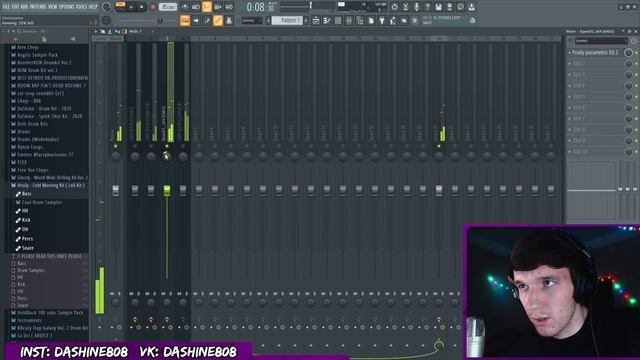The height and width of the screenshot is (360, 640).
Task: Open the VIEW menu
Action: 53,7
